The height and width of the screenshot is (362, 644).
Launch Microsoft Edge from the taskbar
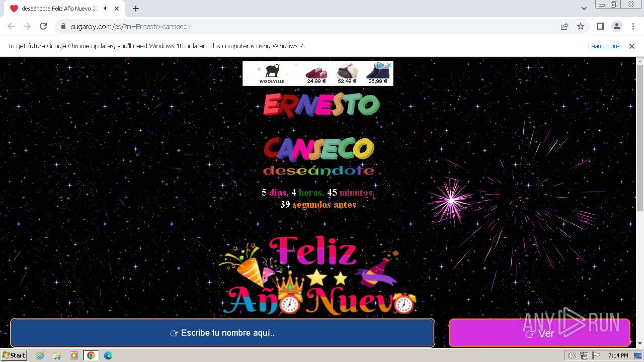[x=108, y=355]
